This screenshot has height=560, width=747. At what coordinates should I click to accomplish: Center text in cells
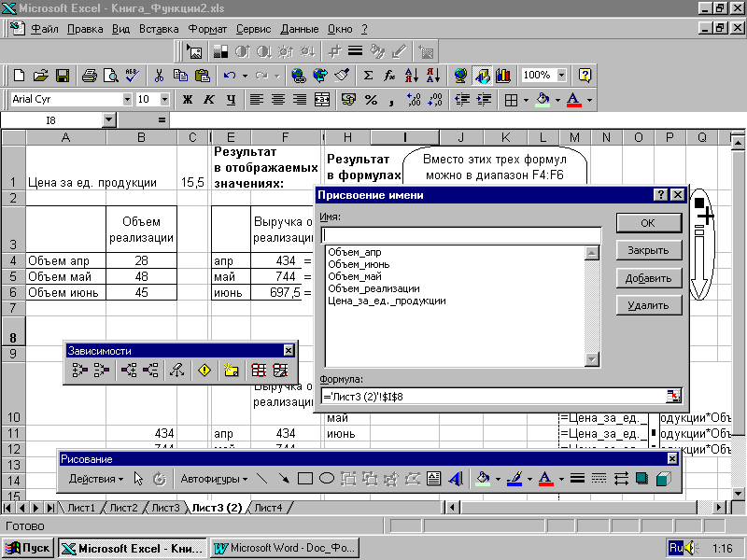(x=278, y=100)
